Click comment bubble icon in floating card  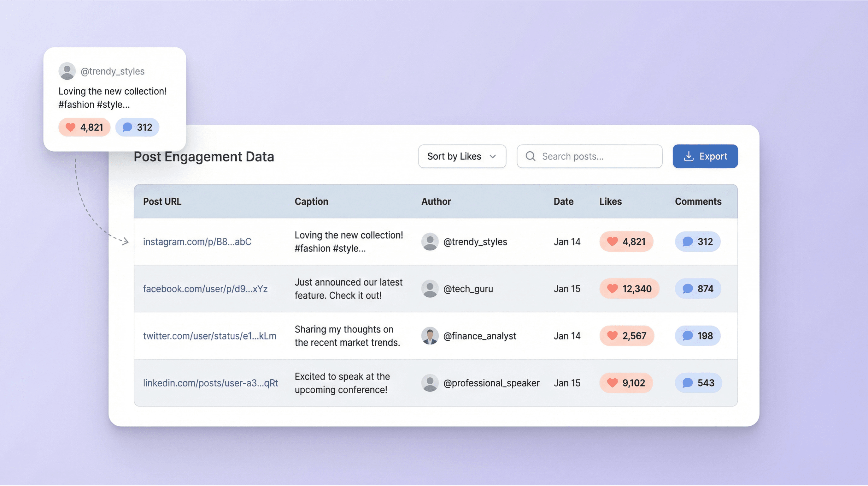(x=127, y=127)
